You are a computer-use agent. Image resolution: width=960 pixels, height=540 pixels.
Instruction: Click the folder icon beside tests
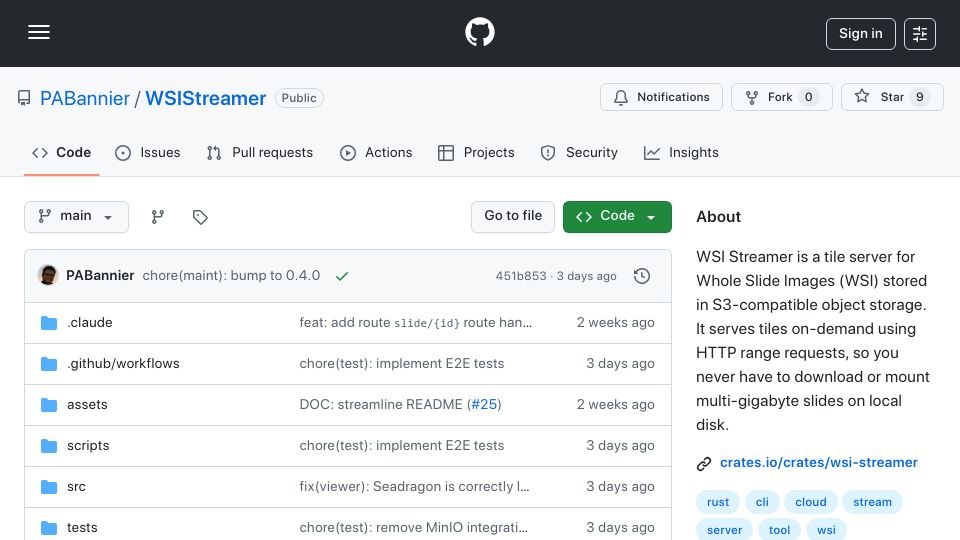click(x=49, y=528)
